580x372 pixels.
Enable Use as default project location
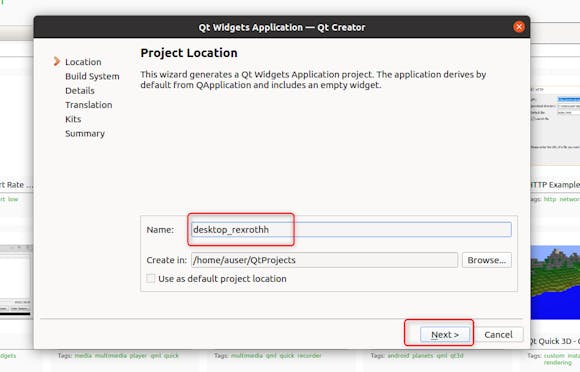151,278
